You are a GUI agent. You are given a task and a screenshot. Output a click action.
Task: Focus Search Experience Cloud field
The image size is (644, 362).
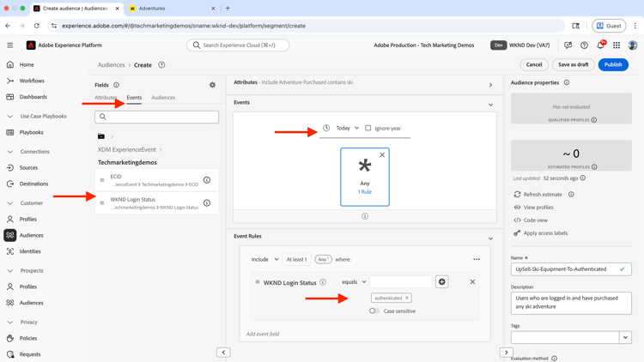point(238,45)
